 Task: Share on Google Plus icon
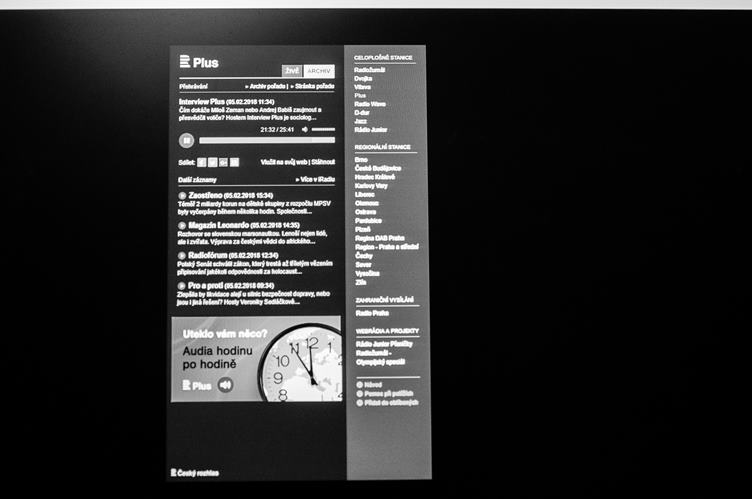[x=223, y=163]
